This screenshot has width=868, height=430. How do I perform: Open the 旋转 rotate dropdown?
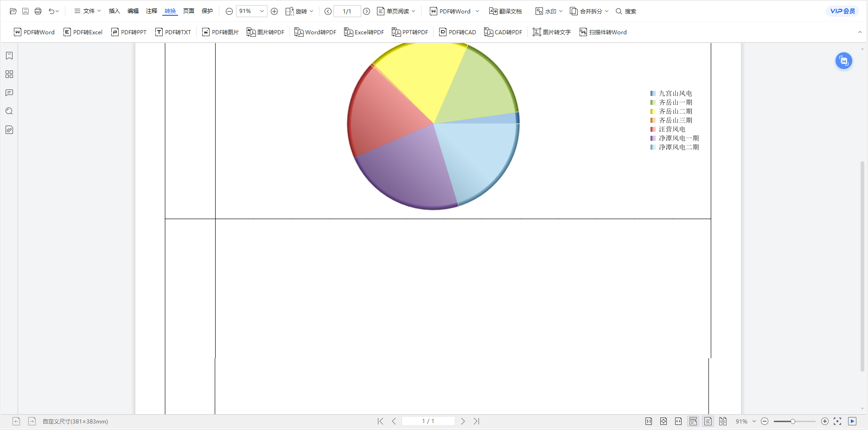click(300, 11)
